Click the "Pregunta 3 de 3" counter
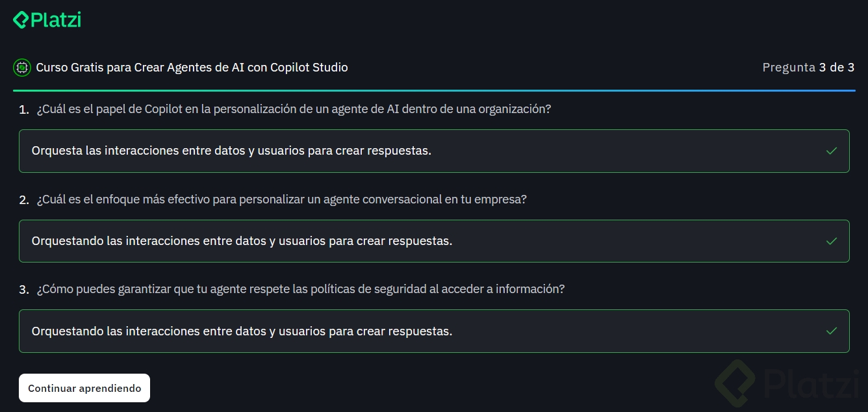Image resolution: width=868 pixels, height=412 pixels. tap(808, 67)
